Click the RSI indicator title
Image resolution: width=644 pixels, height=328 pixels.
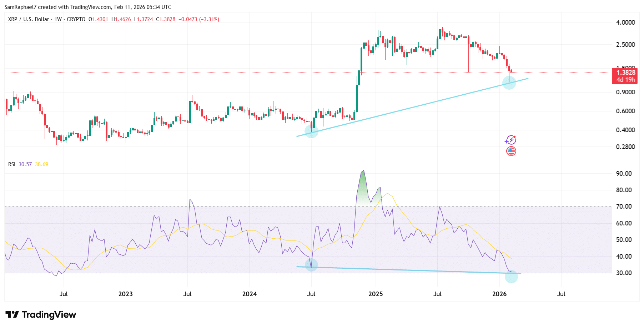(x=11, y=164)
